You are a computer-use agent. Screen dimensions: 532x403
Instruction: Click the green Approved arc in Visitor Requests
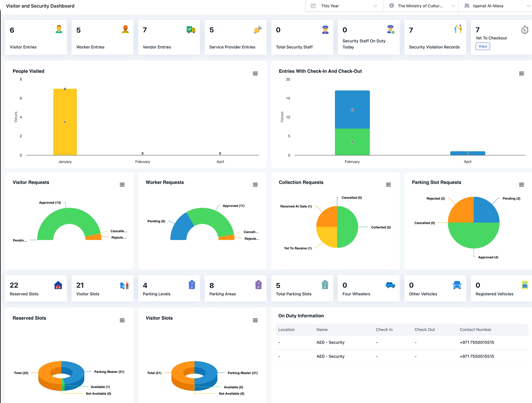coord(69,216)
